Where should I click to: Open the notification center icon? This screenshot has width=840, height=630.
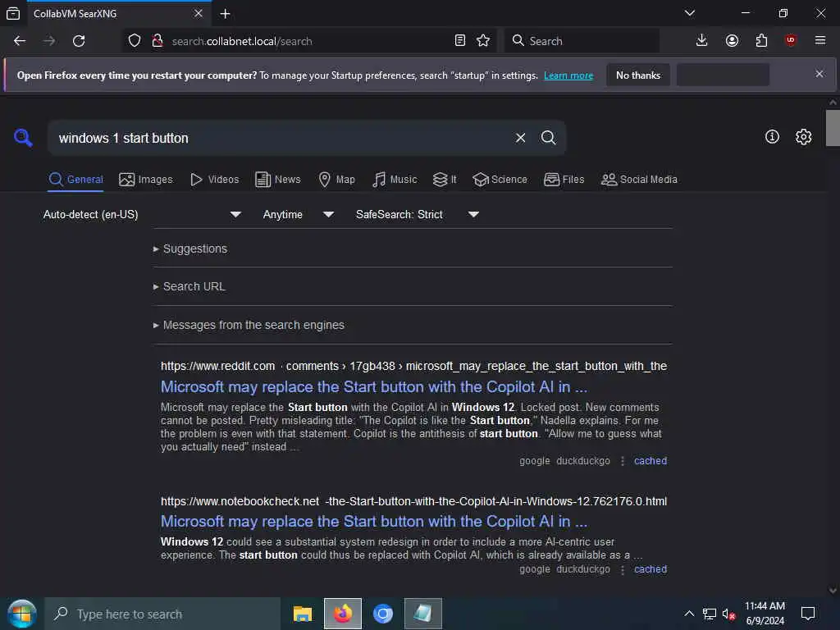pyautogui.click(x=808, y=614)
